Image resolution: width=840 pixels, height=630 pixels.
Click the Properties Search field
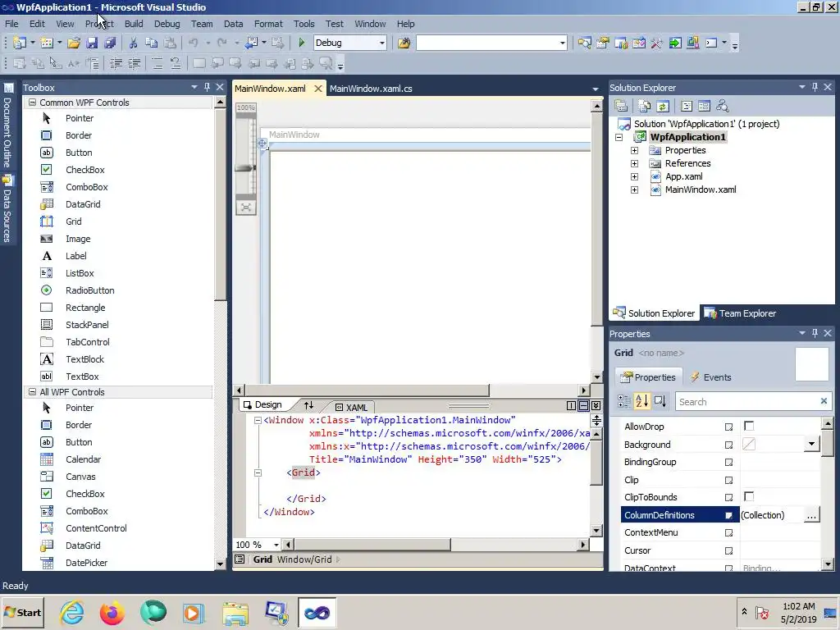pos(753,401)
